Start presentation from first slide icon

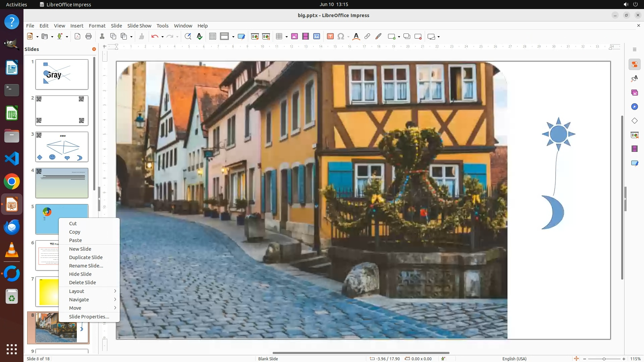pyautogui.click(x=255, y=37)
